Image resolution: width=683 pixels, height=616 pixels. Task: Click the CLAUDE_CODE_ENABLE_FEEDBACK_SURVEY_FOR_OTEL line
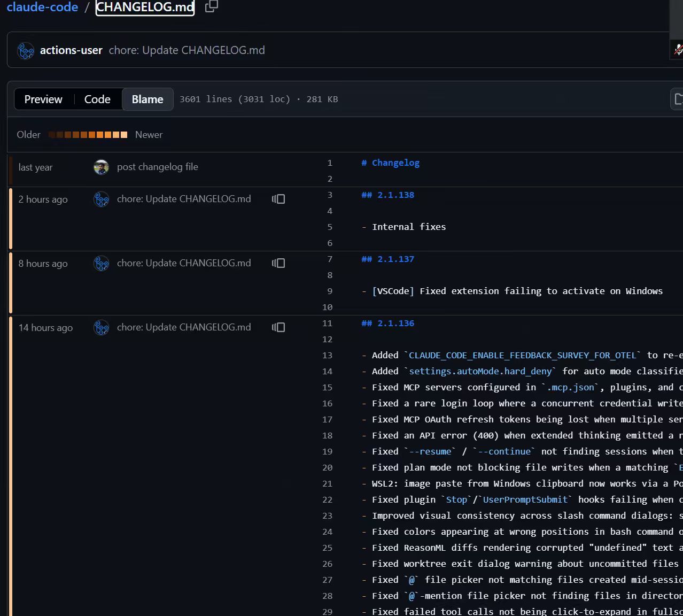[x=522, y=356]
